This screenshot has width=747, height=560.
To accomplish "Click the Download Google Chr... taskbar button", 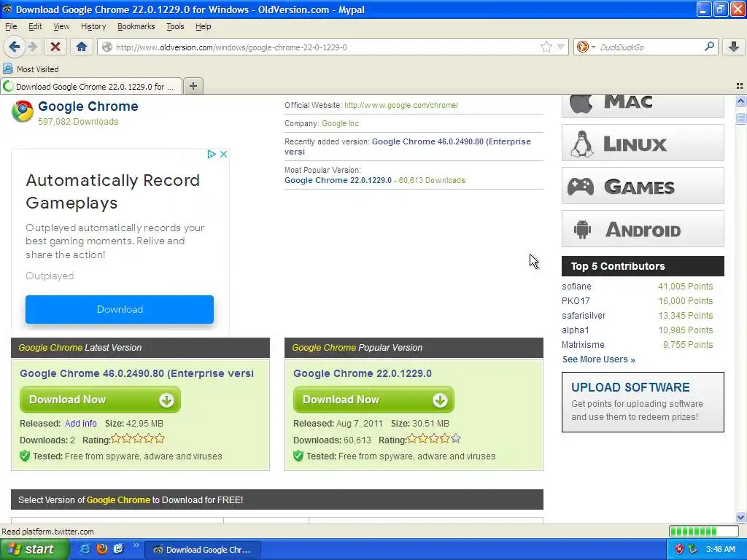I will (203, 550).
